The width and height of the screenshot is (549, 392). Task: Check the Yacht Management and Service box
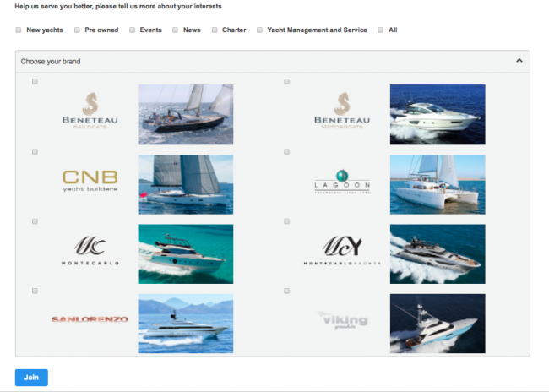pyautogui.click(x=259, y=30)
